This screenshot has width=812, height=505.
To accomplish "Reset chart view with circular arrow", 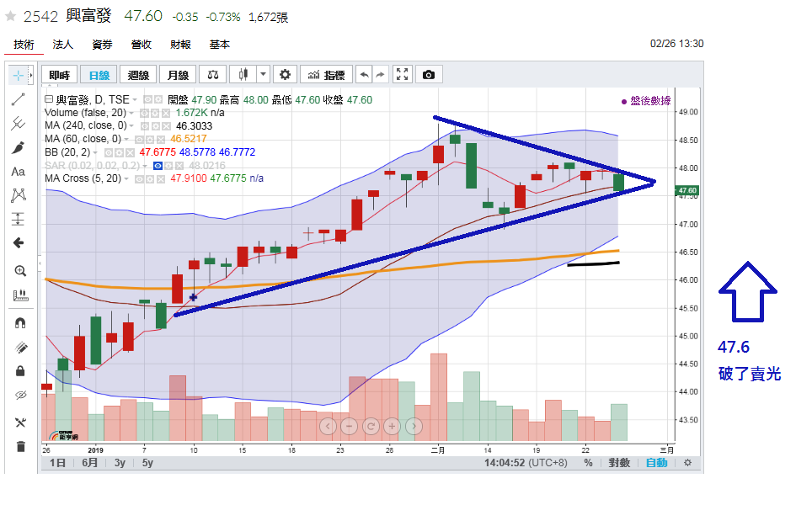I will (371, 427).
